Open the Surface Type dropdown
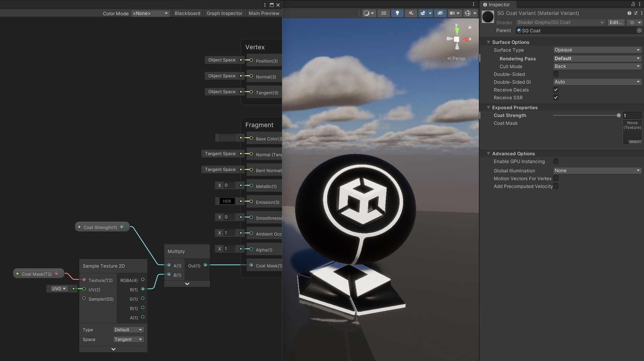Viewport: 644px width, 361px height. point(597,50)
